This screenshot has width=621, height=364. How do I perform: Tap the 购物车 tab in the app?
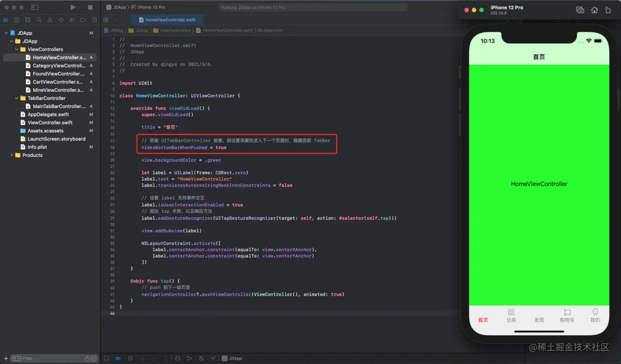click(567, 316)
